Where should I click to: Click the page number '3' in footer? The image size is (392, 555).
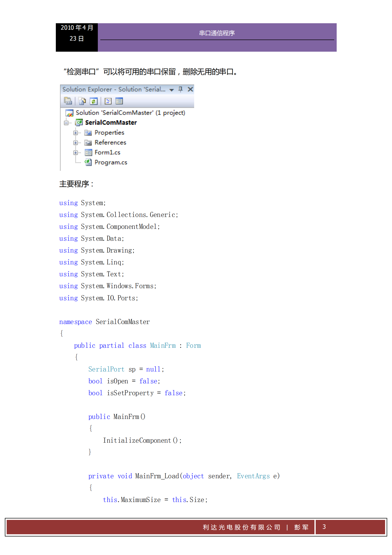(x=324, y=527)
